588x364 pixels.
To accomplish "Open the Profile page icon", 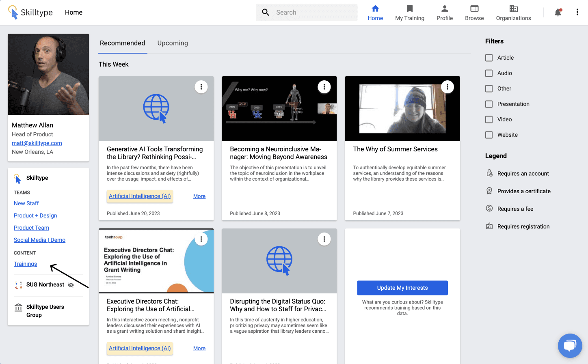I will tap(444, 9).
